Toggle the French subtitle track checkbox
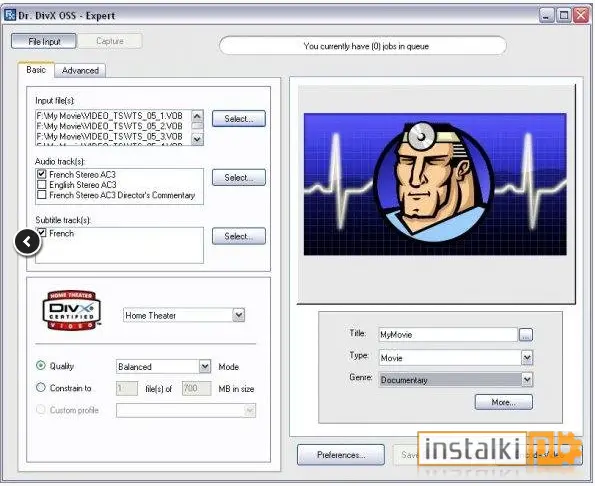 click(x=41, y=233)
